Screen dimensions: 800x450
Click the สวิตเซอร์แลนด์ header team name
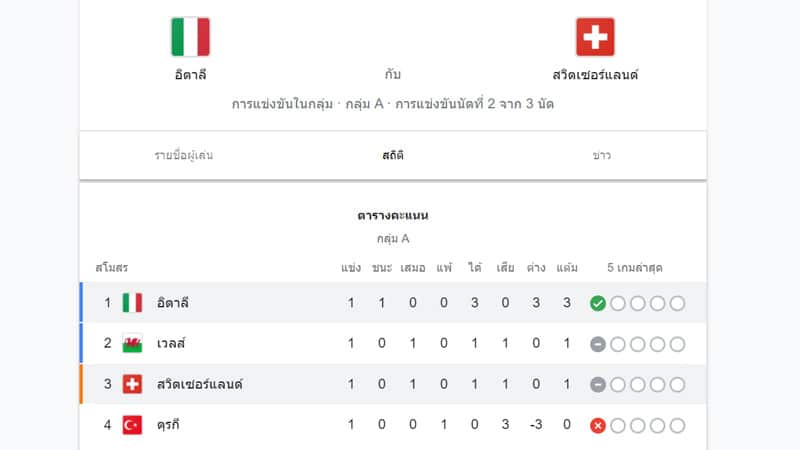click(x=595, y=74)
